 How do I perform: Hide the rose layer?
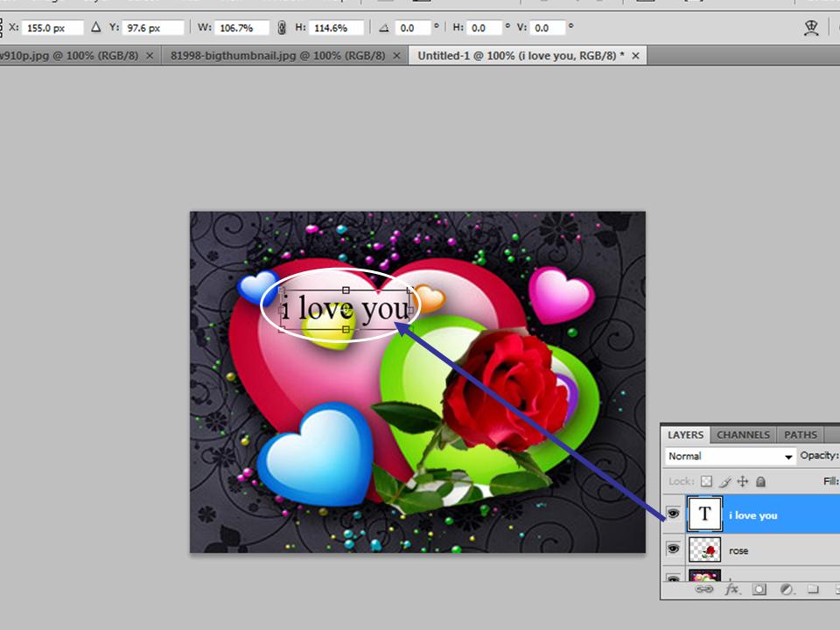pos(674,549)
